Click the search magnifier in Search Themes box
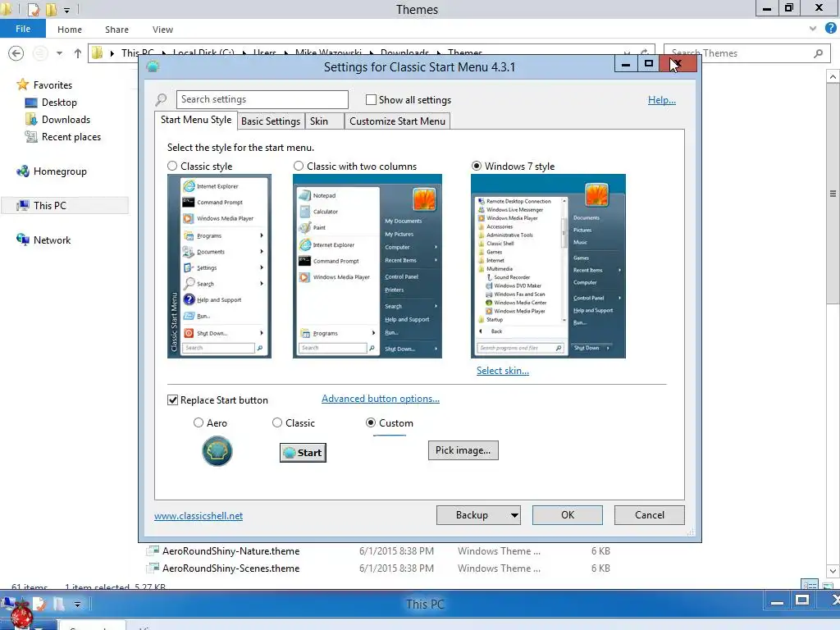The image size is (840, 630). [x=818, y=53]
